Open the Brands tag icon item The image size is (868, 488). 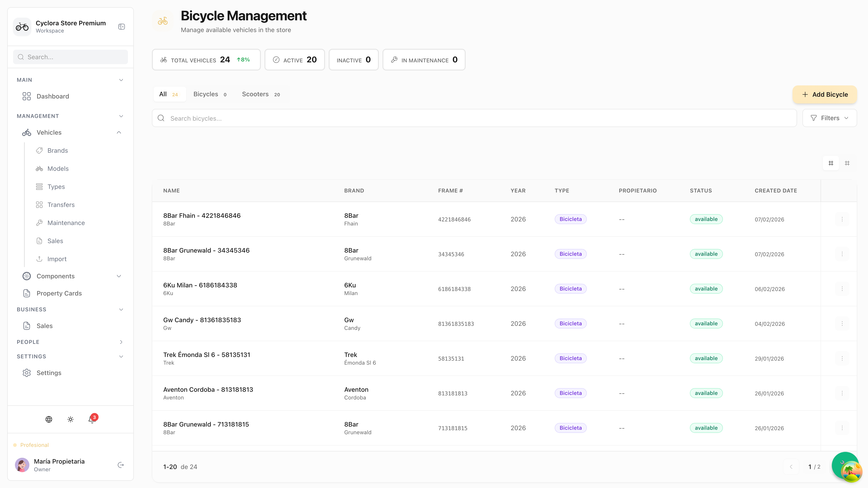[x=39, y=150]
